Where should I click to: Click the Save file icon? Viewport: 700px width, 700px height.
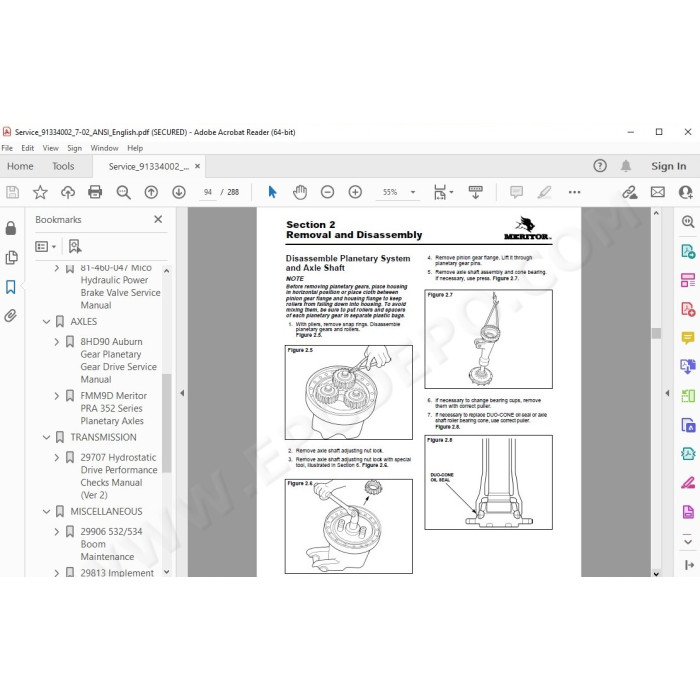(12, 192)
